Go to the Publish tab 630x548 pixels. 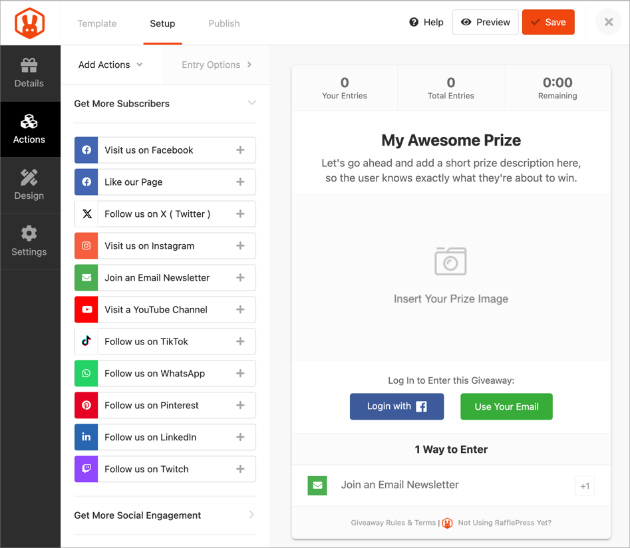pyautogui.click(x=224, y=23)
